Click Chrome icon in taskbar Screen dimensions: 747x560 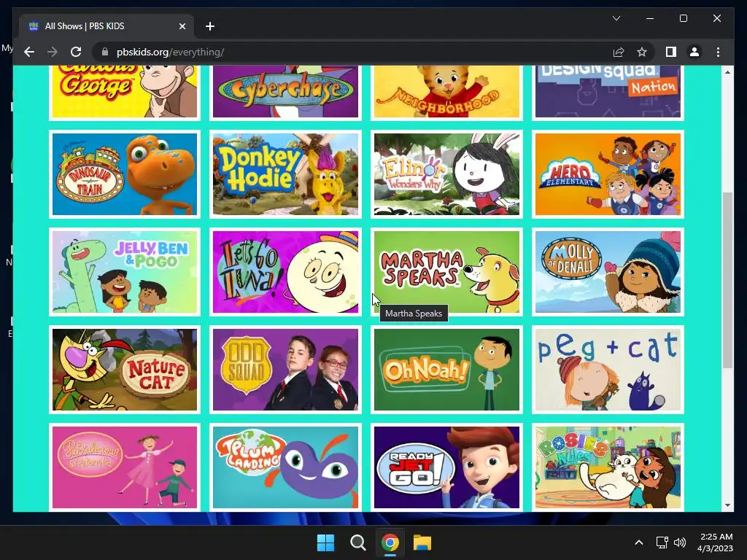pos(390,542)
